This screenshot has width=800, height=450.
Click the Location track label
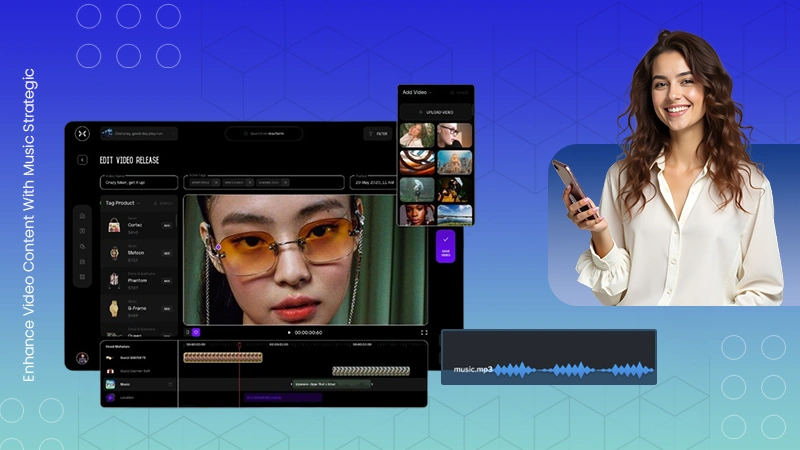[x=127, y=397]
